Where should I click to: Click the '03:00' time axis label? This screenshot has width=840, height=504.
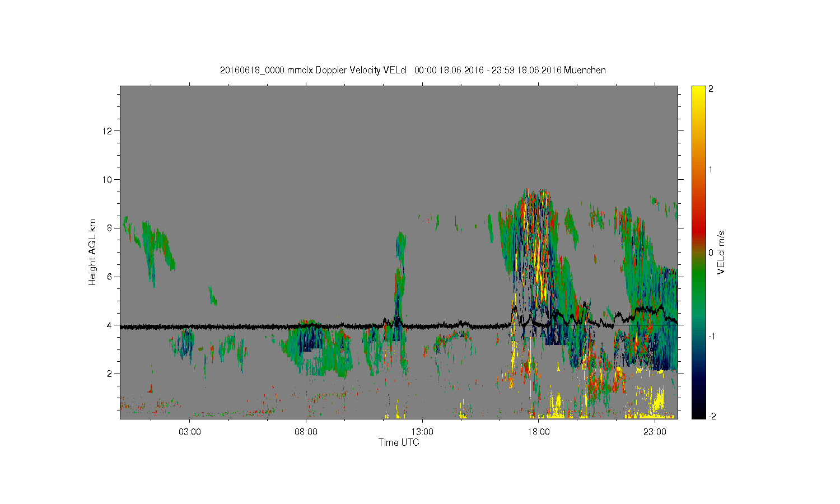(x=190, y=432)
